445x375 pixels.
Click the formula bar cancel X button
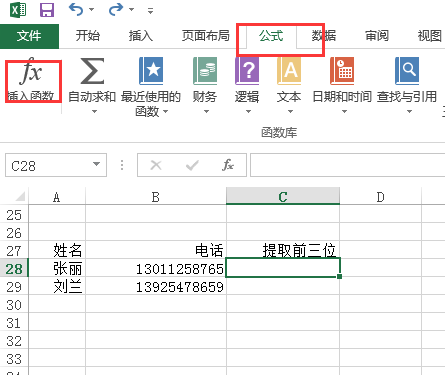pos(156,165)
